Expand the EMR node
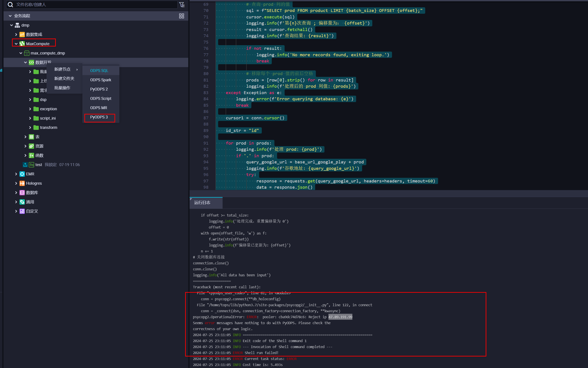The width and height of the screenshot is (588, 368). pyautogui.click(x=16, y=174)
